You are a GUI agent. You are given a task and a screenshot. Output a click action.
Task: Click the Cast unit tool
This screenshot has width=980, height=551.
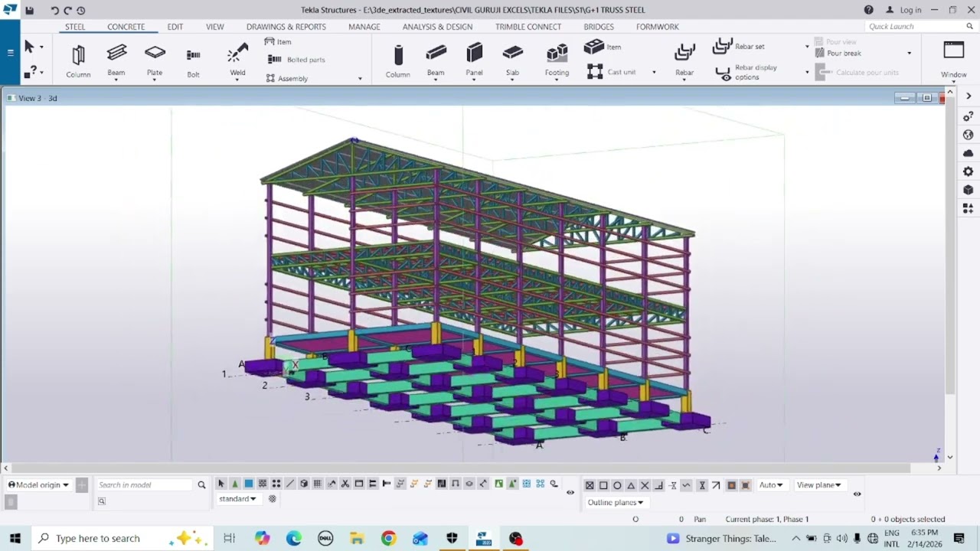click(x=610, y=72)
